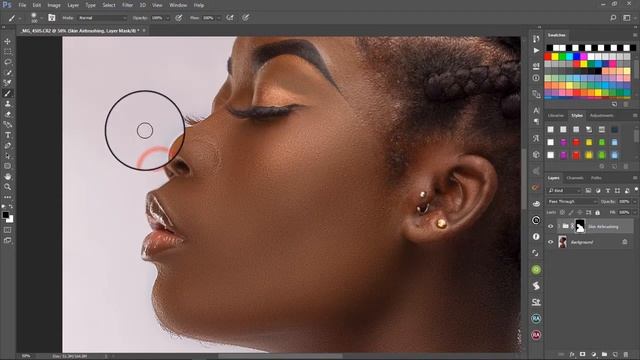Screen dimensions: 640x360
Task: Click the fx layer style icon
Action: (572, 354)
